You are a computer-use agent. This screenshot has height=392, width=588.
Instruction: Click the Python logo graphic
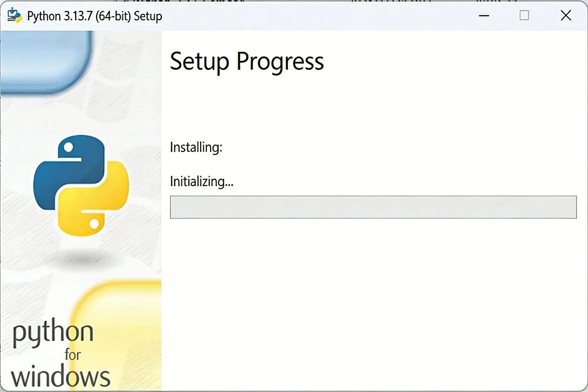point(81,185)
